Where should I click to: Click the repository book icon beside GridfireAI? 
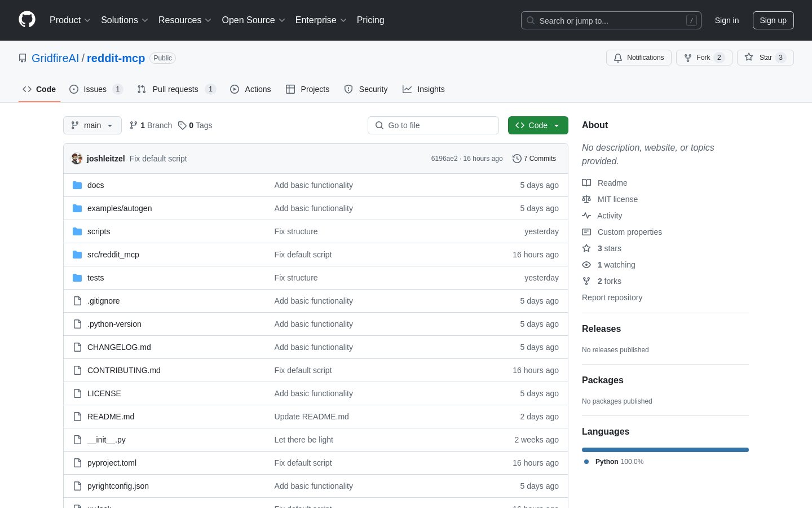tap(23, 58)
